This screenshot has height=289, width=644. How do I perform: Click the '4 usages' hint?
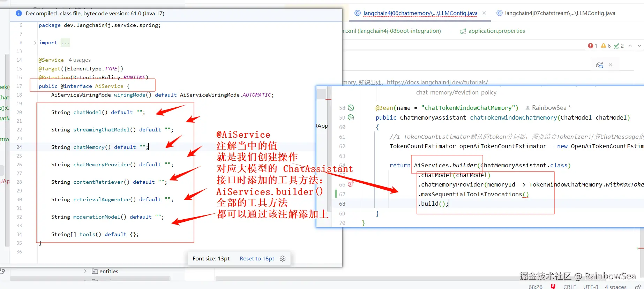(80, 60)
